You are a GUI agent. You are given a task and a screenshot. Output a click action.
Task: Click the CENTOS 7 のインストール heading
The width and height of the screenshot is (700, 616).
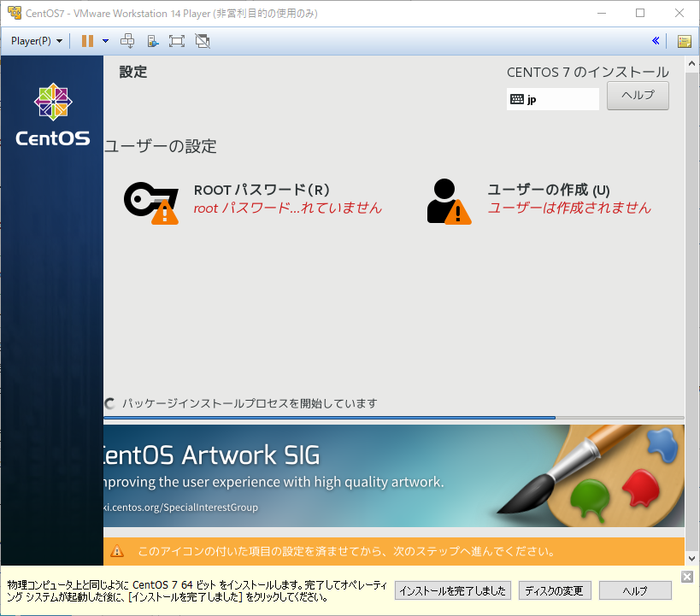point(588,72)
